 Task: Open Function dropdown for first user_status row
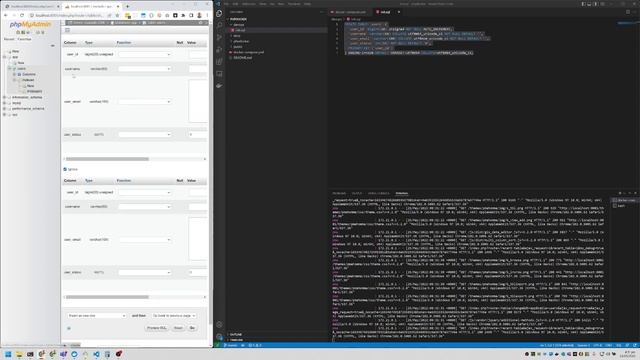(144, 134)
